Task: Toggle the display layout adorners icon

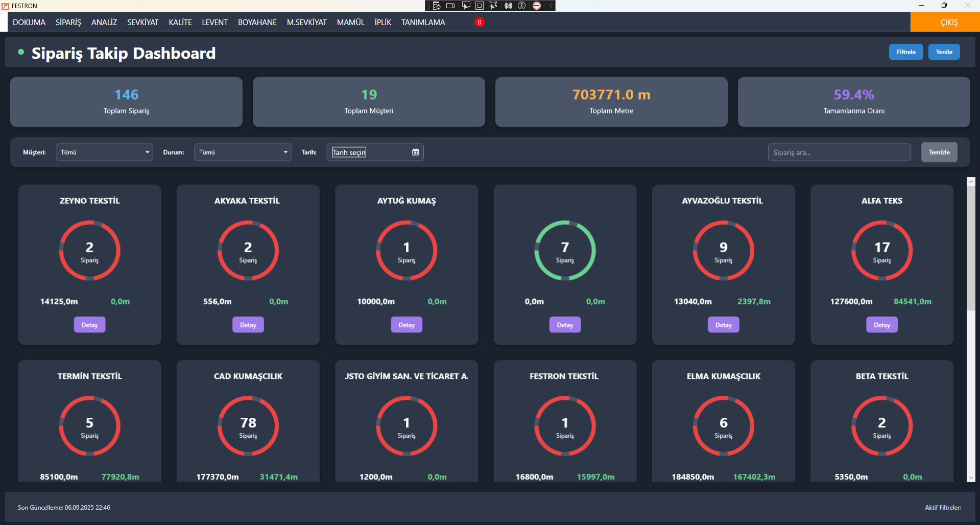Action: (480, 6)
